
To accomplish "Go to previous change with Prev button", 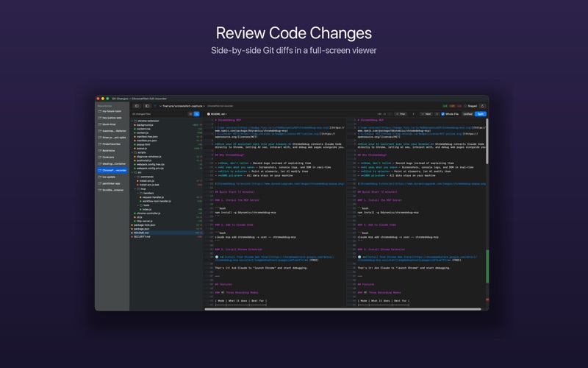I will tap(401, 114).
